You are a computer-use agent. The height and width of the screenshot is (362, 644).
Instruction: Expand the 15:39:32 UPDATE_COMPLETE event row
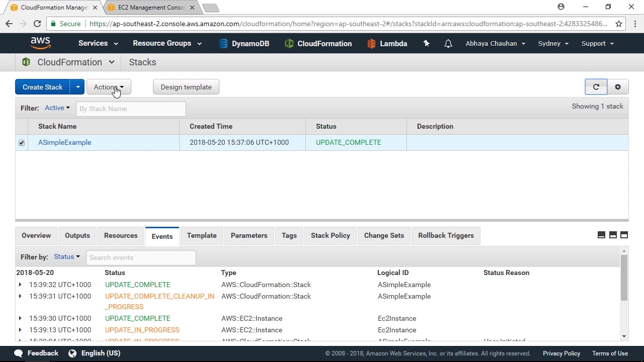pyautogui.click(x=20, y=285)
